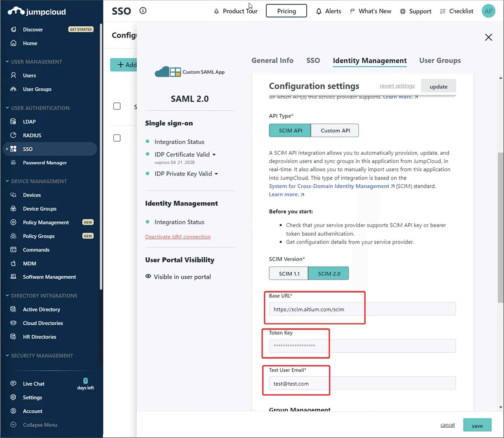
Task: Click the Add button
Action: click(x=124, y=65)
